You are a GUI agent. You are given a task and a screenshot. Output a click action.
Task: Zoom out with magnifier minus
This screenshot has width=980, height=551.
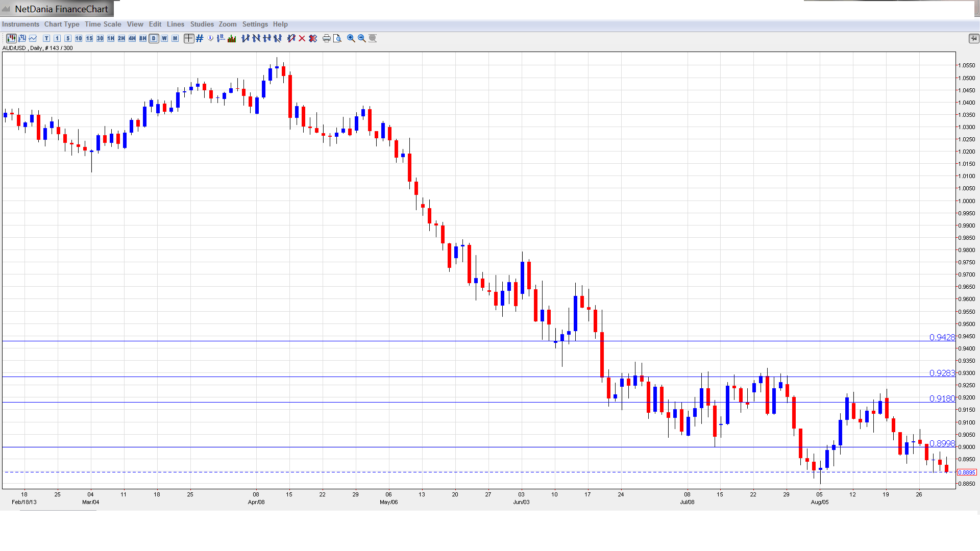coord(361,38)
